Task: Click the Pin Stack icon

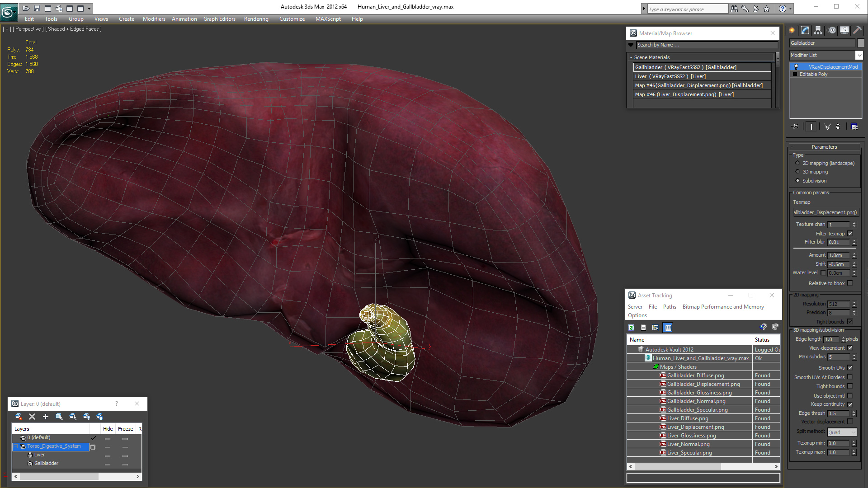Action: coord(796,127)
